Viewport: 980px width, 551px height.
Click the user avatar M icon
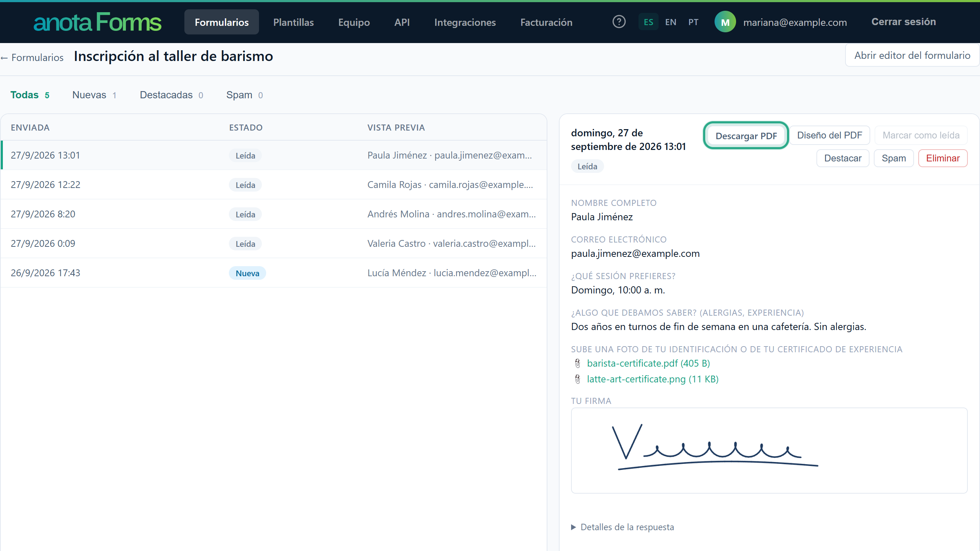pyautogui.click(x=725, y=22)
